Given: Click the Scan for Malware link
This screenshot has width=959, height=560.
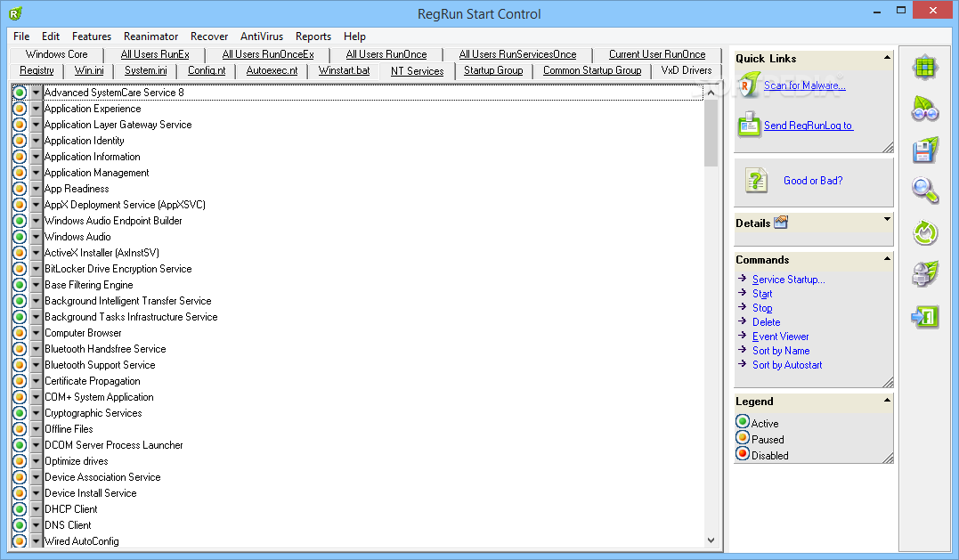Looking at the screenshot, I should (x=805, y=85).
